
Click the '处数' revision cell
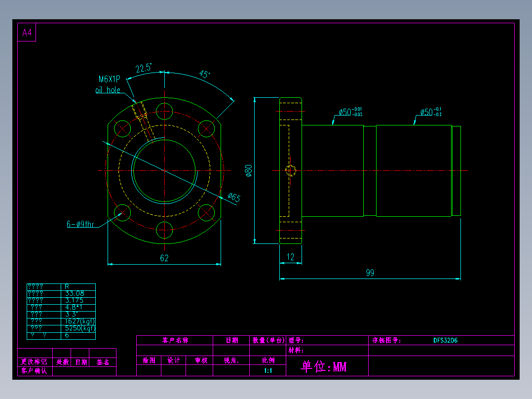(63, 362)
